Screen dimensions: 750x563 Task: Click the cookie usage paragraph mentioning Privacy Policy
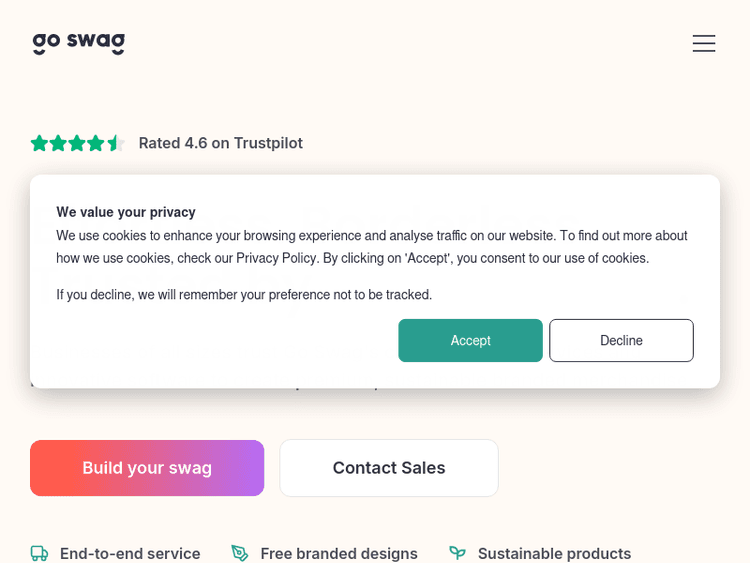(372, 247)
